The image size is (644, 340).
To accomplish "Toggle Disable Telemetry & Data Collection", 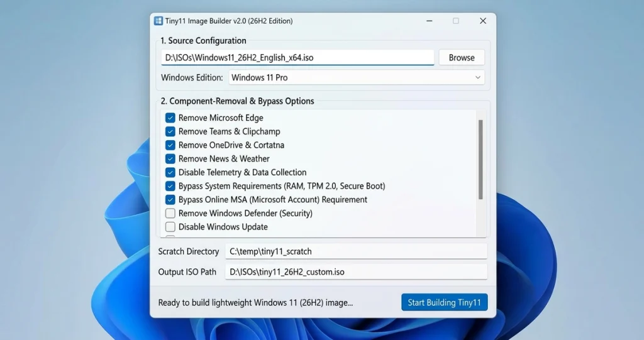I will pos(170,172).
